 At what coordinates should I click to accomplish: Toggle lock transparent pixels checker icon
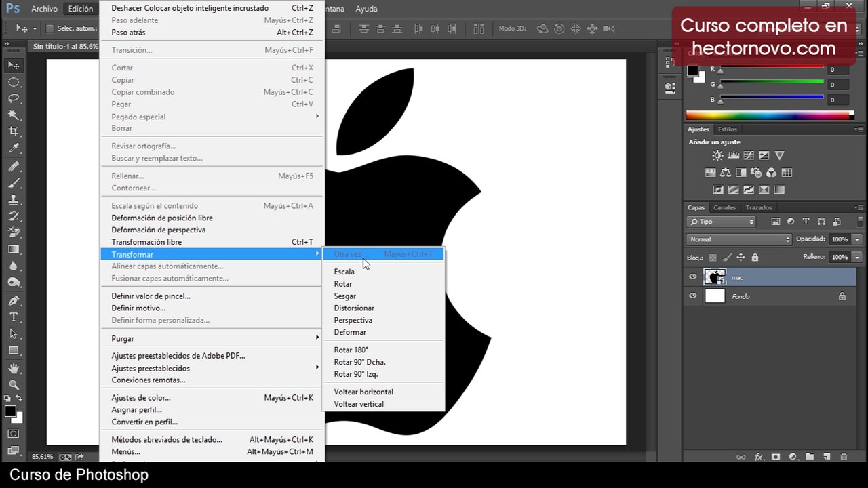tap(713, 258)
